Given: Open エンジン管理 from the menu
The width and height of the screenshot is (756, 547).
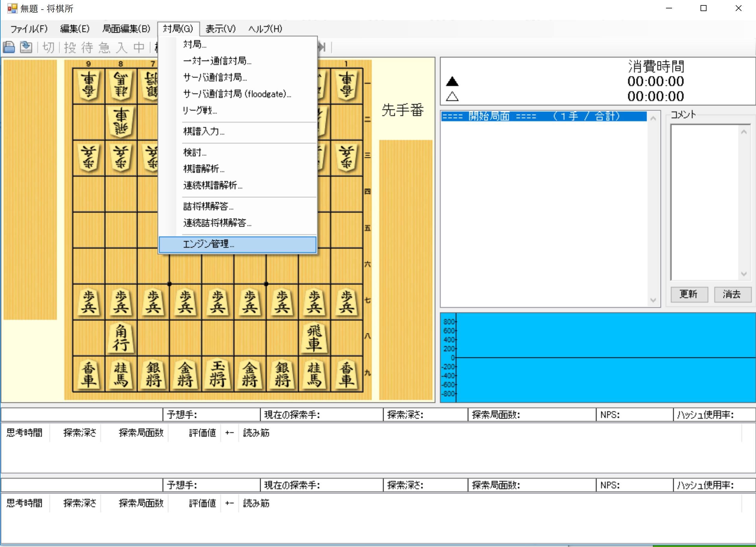Looking at the screenshot, I should pos(208,244).
